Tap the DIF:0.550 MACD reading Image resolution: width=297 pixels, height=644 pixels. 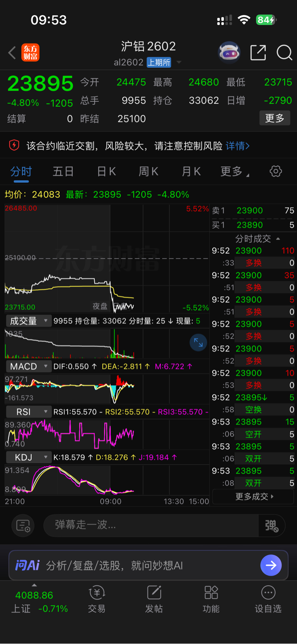coord(75,366)
